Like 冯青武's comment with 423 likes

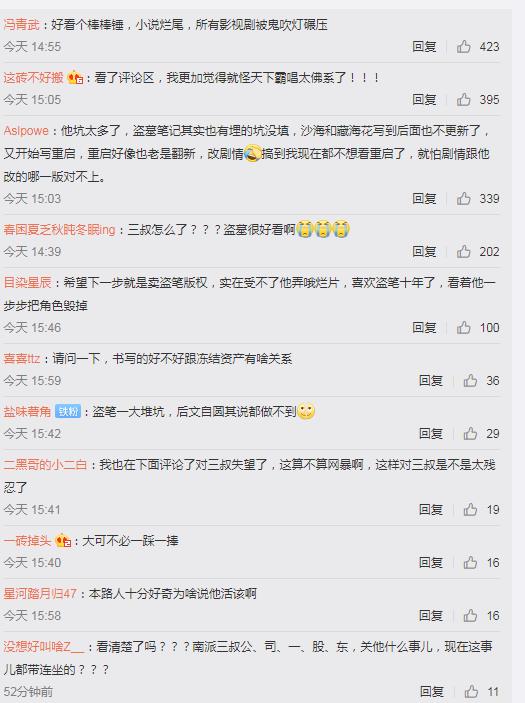tap(464, 46)
